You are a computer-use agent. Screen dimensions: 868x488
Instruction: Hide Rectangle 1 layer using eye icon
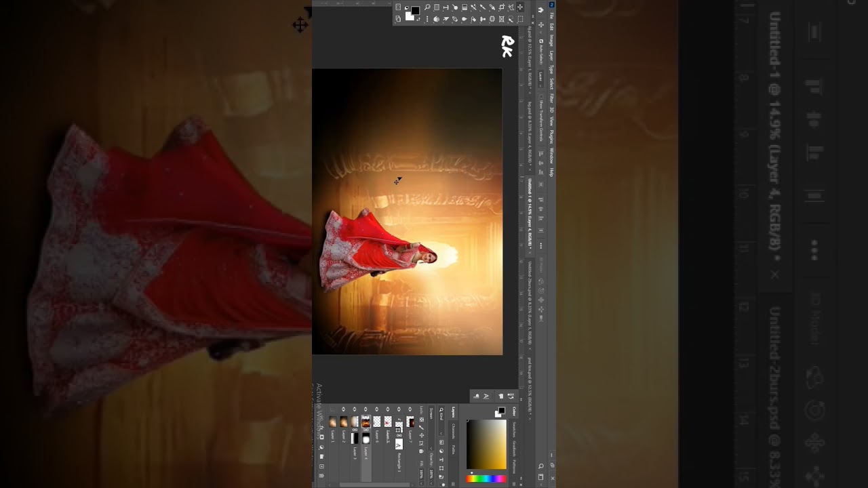coord(399,409)
